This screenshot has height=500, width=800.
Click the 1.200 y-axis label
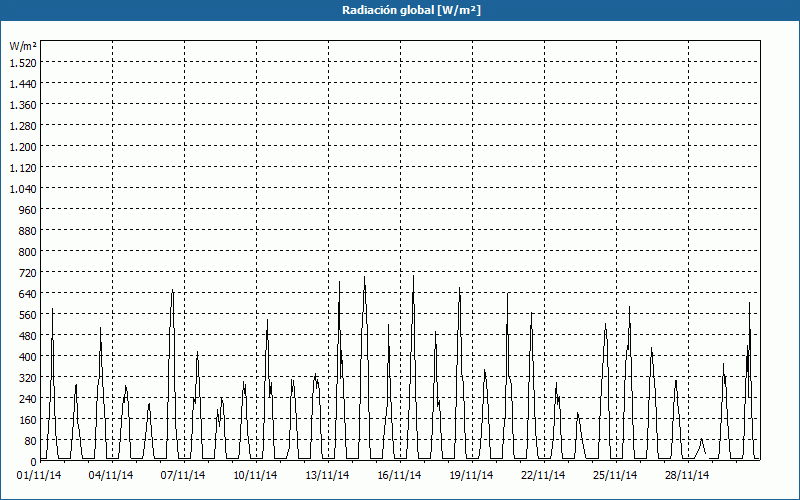click(x=23, y=146)
